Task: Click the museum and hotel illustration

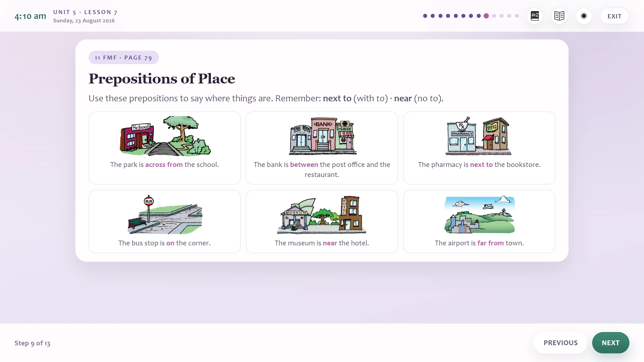Action: [x=322, y=214]
